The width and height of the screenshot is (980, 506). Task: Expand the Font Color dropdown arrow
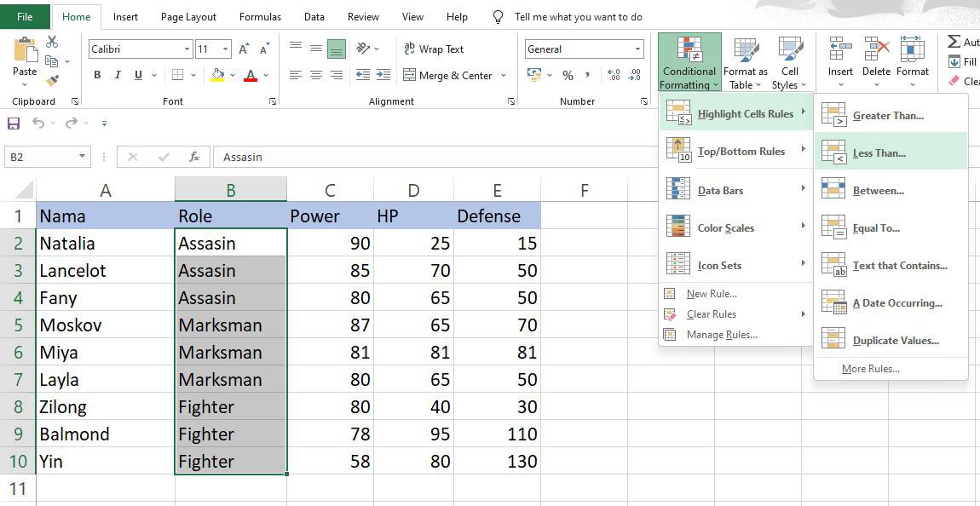pos(266,75)
